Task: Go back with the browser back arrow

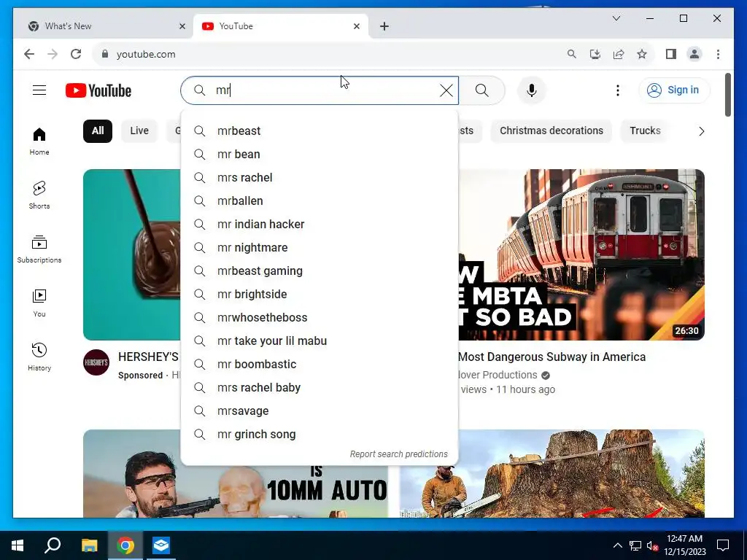Action: point(29,54)
